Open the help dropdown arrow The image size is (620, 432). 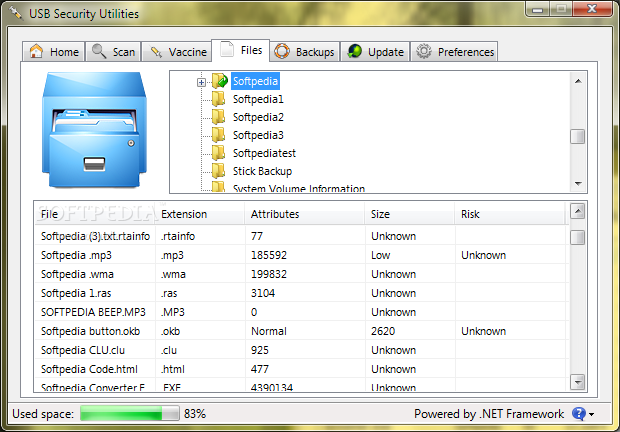592,415
